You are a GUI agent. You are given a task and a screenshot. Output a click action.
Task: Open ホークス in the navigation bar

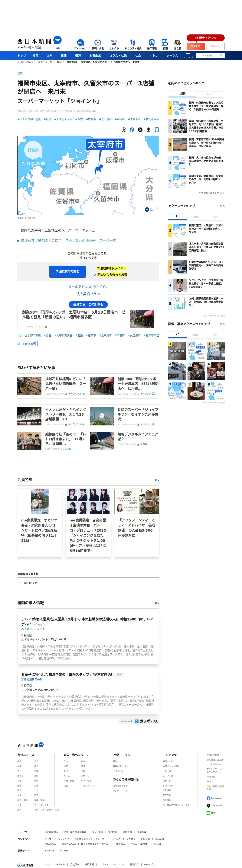172,56
